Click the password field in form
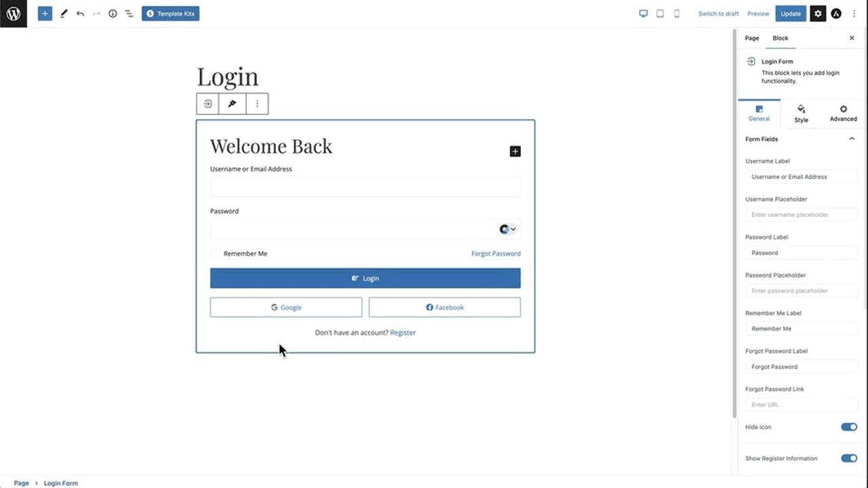 tap(366, 229)
